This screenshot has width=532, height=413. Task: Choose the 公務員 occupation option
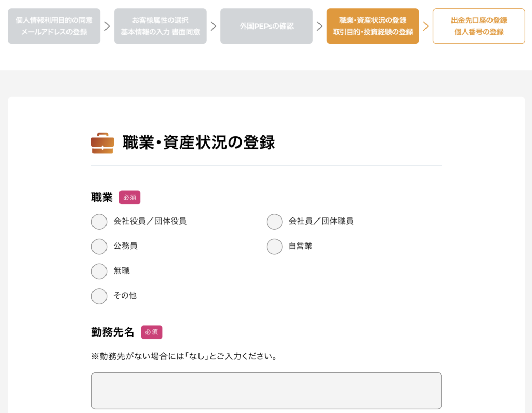tap(99, 247)
